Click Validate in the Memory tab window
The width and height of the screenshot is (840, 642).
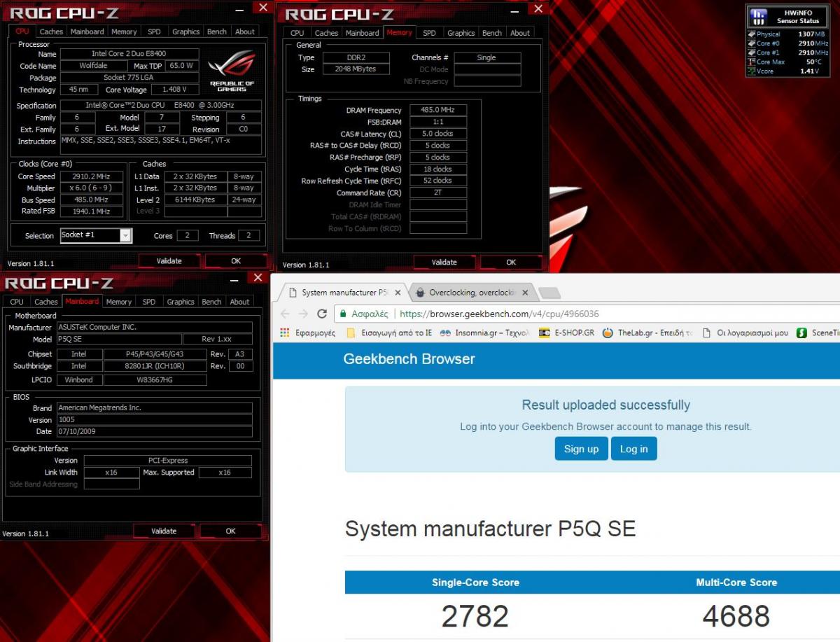[444, 263]
